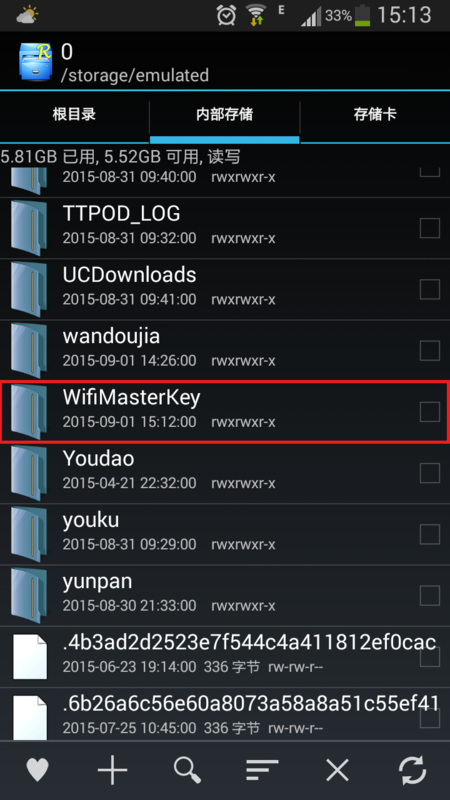Open search with the magnifier icon
The height and width of the screenshot is (800, 450).
pos(187,769)
